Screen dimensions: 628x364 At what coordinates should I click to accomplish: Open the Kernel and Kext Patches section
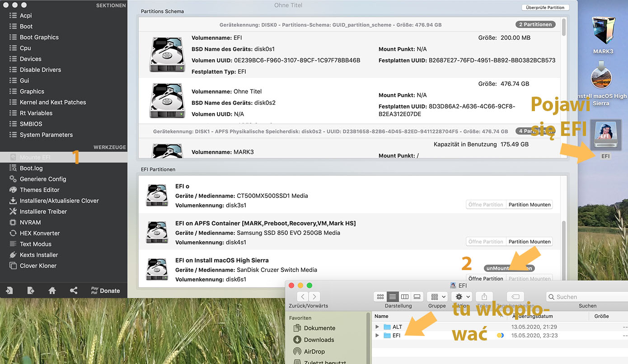point(52,102)
